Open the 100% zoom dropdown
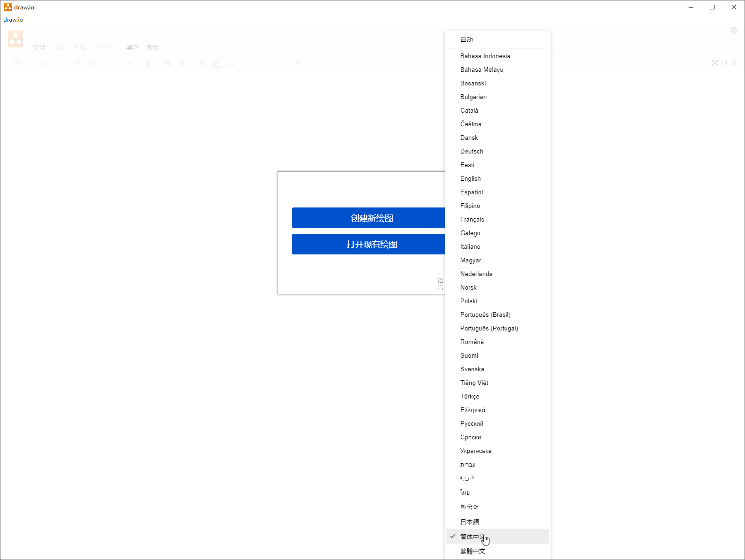 point(50,63)
